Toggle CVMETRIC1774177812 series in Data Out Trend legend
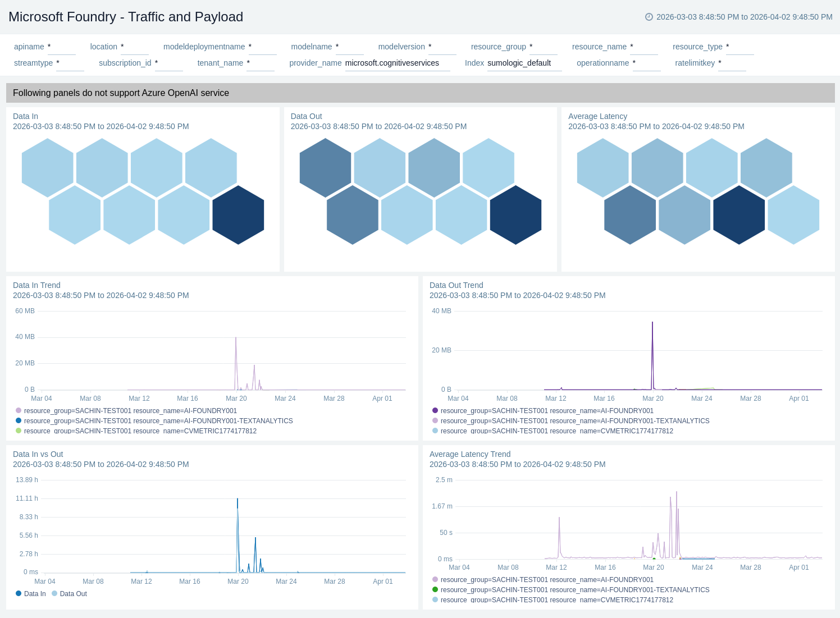The width and height of the screenshot is (840, 618). point(556,431)
